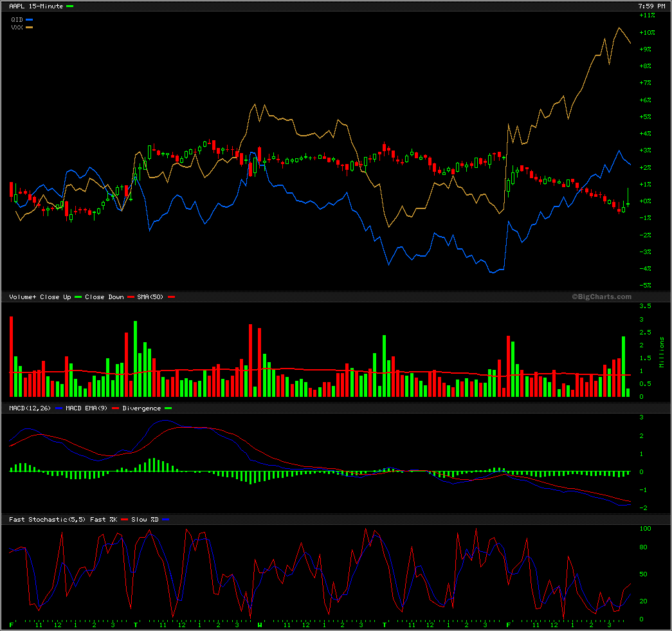Screen dimensions: 672x631
Task: Click the Slow %D legend label
Action: click(145, 519)
